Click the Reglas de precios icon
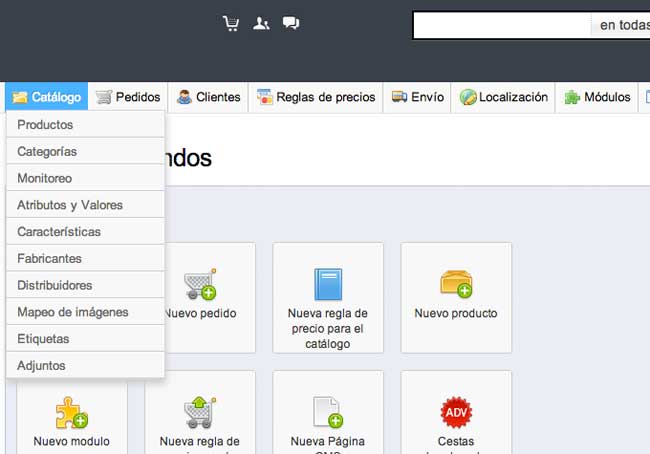The height and width of the screenshot is (454, 650). click(x=265, y=97)
